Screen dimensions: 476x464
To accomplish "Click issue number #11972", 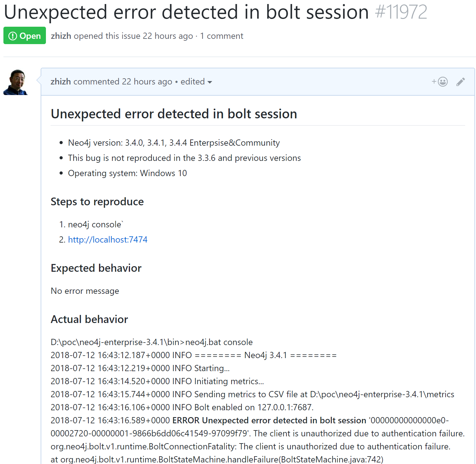I will pyautogui.click(x=401, y=12).
